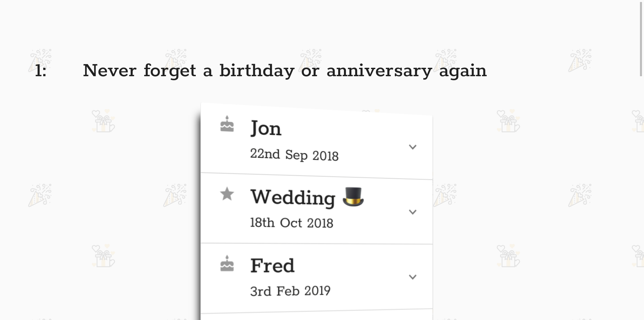The height and width of the screenshot is (320, 644).
Task: Click the page's vertical scrollbar thumb
Action: [x=641, y=39]
